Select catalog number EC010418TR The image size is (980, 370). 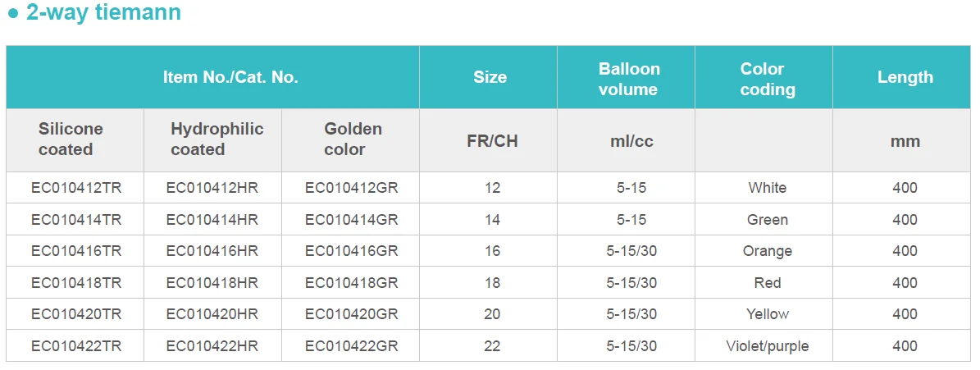(76, 283)
